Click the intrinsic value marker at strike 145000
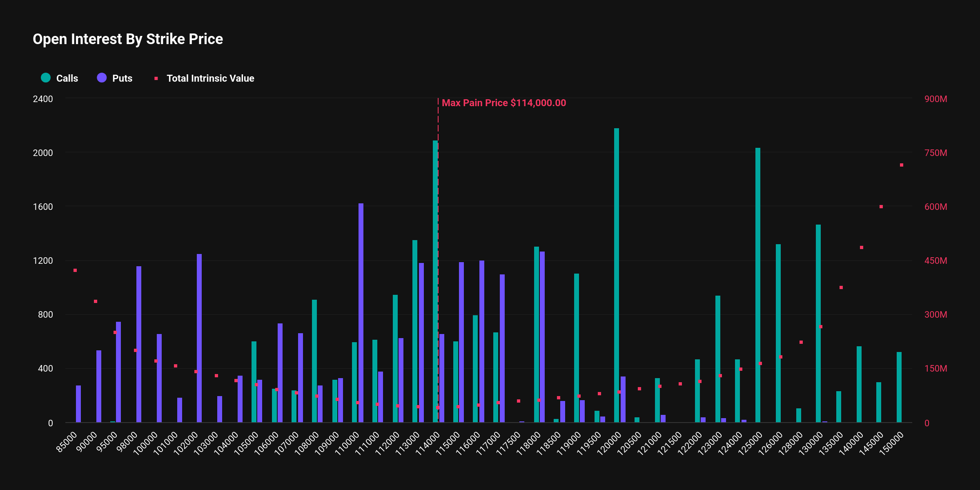The image size is (980, 490). point(881,207)
